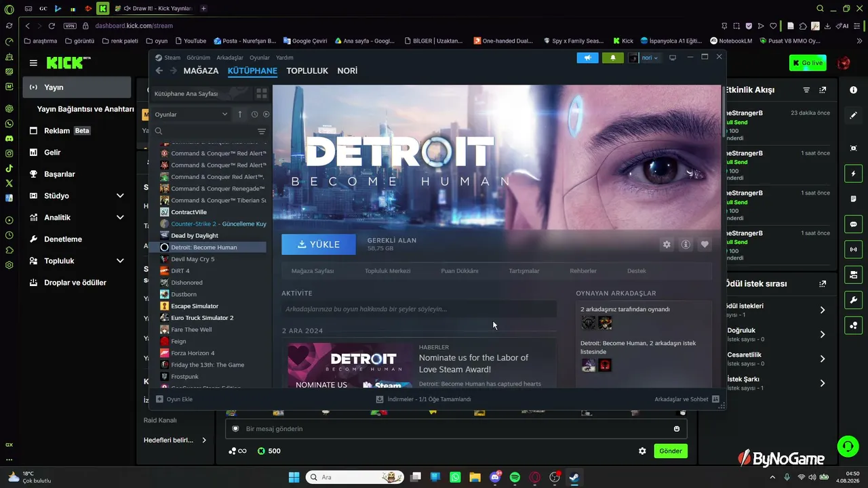Open emoji picker in Kick chat
This screenshot has width=868, height=488.
click(677, 428)
